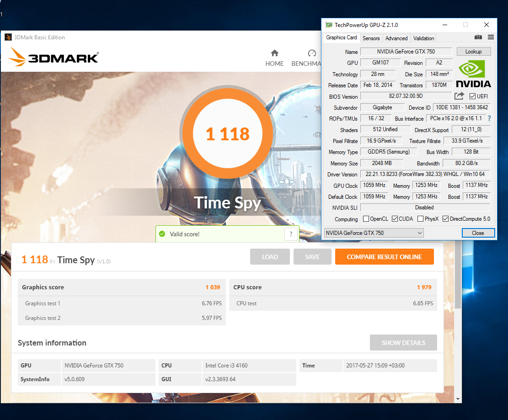Click the Time Spy title text
508x420 pixels.
click(227, 203)
